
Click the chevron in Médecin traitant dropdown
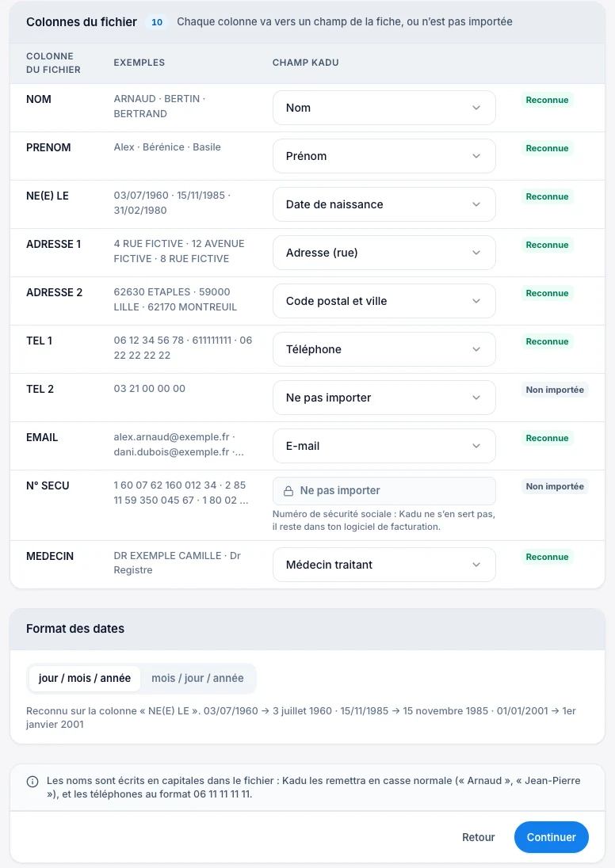(x=476, y=565)
